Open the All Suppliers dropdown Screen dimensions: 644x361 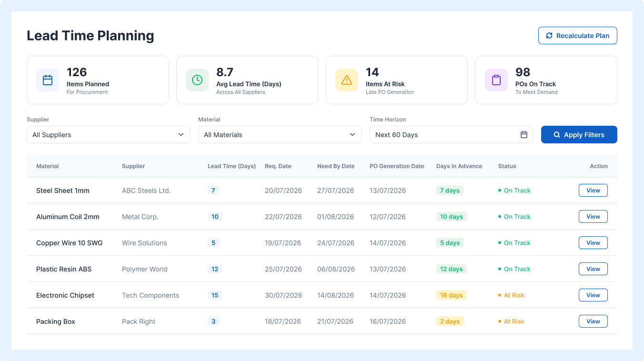click(x=109, y=135)
